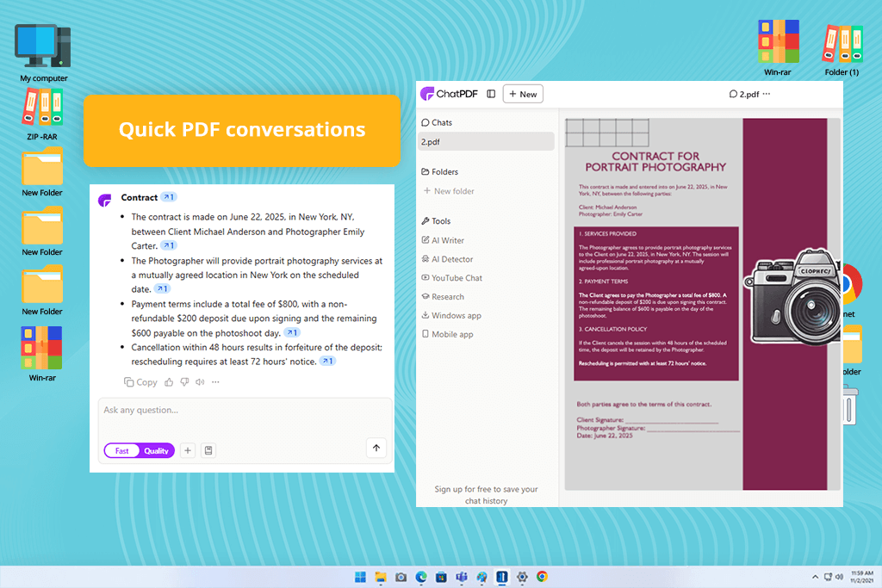Open the Win-rar icon at top right
This screenshot has width=882, height=588.
tap(778, 48)
